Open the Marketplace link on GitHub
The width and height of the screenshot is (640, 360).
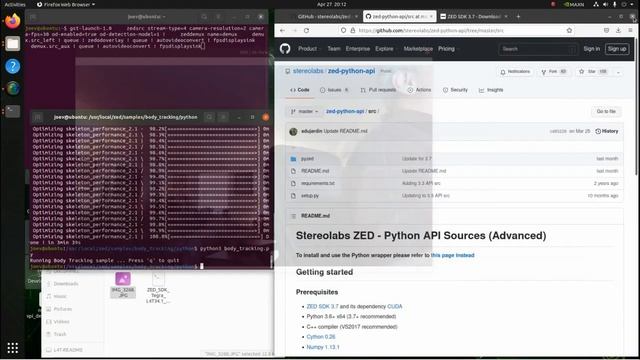(x=418, y=49)
